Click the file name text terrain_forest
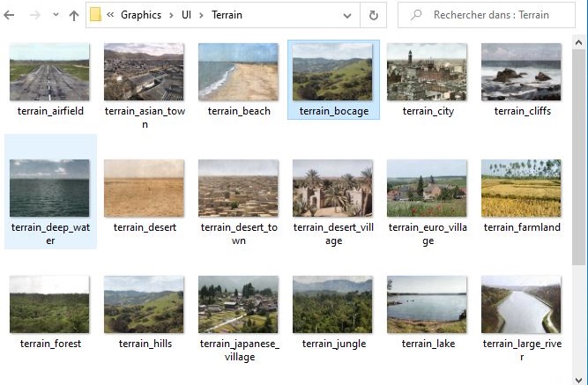This screenshot has width=588, height=385. point(50,344)
